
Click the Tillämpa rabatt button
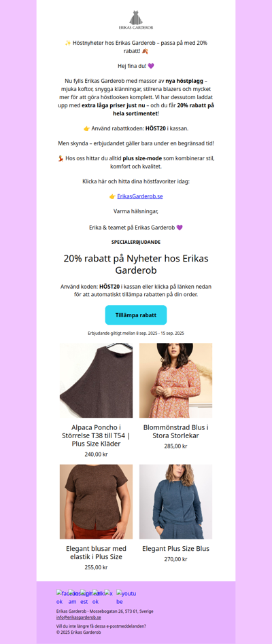pos(136,315)
